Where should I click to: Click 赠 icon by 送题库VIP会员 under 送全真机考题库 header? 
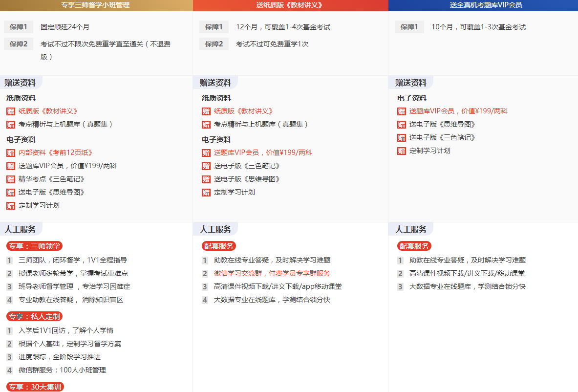point(402,111)
